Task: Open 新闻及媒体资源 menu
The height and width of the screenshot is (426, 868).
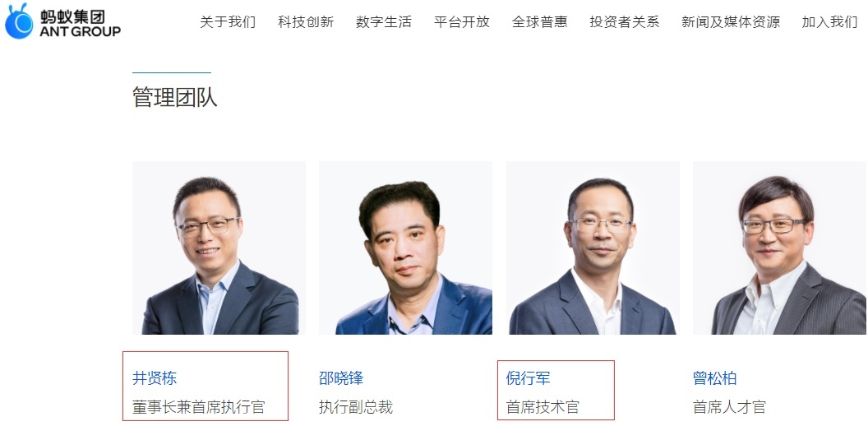Action: pos(731,22)
